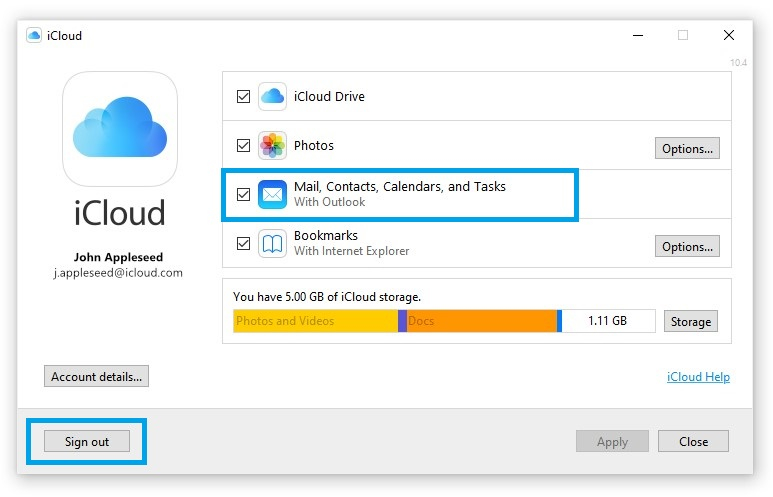Click the 1.11 GB free space segment
773x497 pixels.
(608, 321)
